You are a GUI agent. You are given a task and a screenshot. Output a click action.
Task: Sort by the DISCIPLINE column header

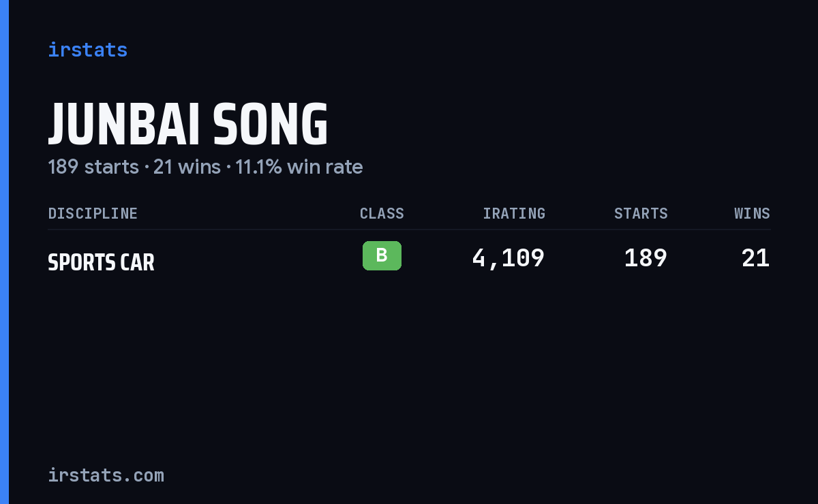click(93, 213)
